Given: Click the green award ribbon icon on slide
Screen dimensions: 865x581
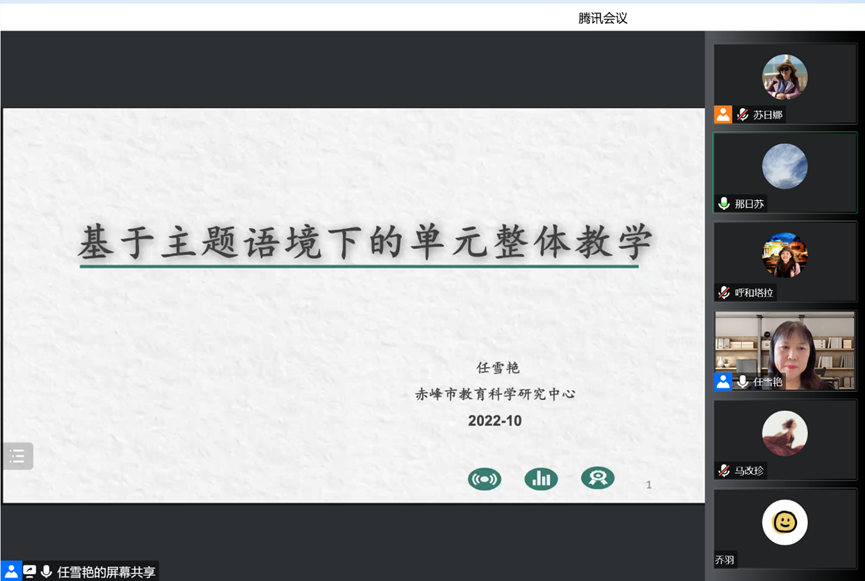Looking at the screenshot, I should (x=598, y=478).
